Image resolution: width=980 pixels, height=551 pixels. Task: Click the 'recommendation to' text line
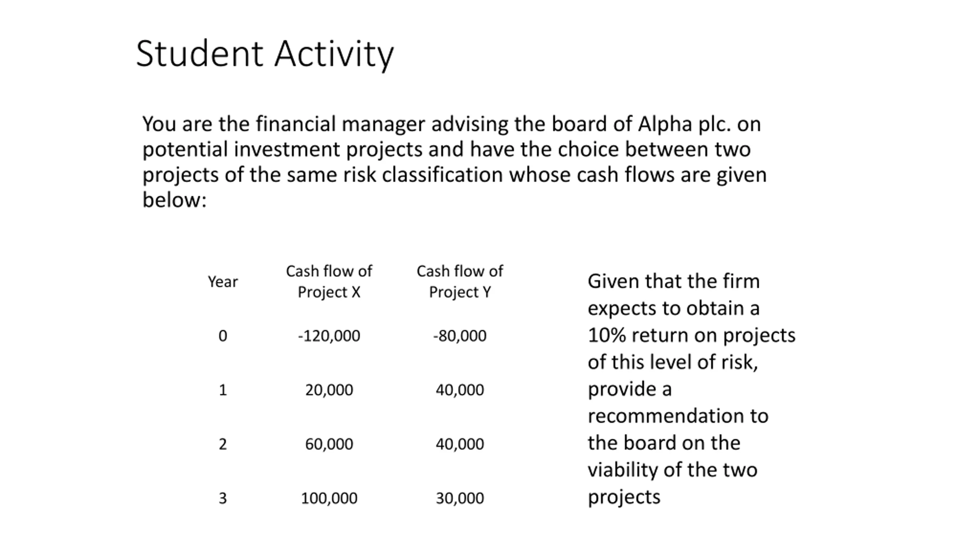pyautogui.click(x=678, y=416)
